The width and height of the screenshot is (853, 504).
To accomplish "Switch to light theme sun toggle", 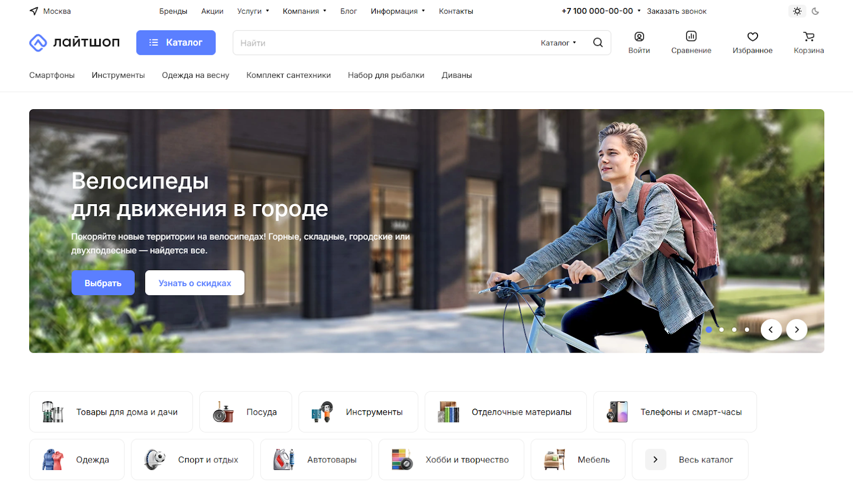I will click(797, 11).
